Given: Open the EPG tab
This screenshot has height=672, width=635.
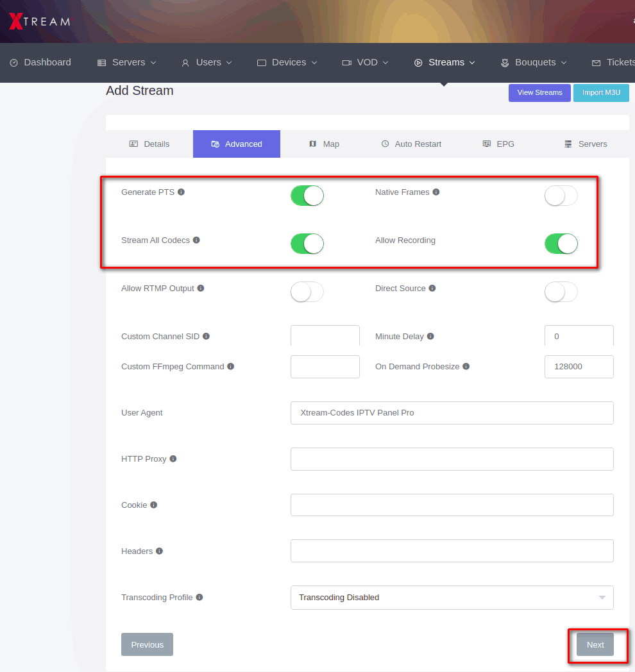Looking at the screenshot, I should click(x=498, y=144).
